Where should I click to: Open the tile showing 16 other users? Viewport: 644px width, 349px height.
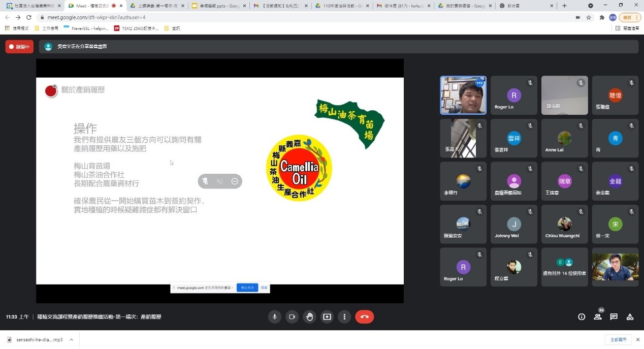pyautogui.click(x=565, y=267)
